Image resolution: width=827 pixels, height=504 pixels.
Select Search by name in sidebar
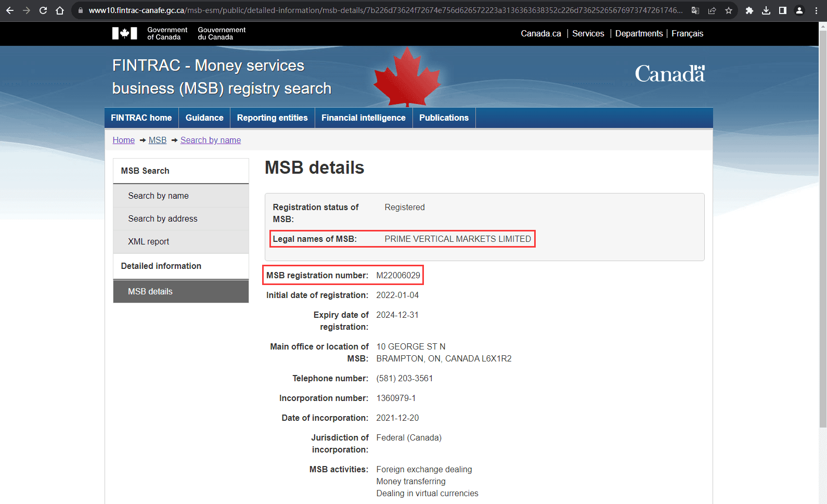181,196
